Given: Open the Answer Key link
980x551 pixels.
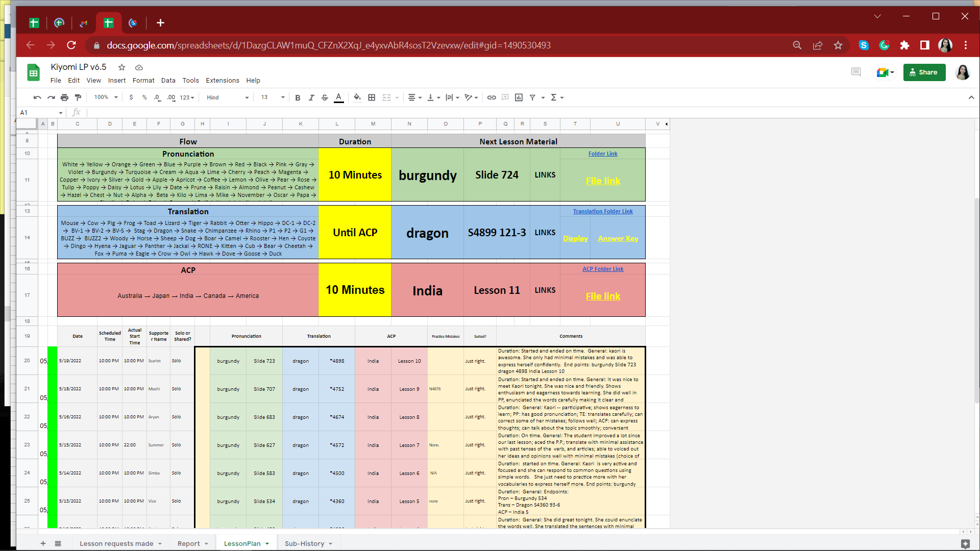Looking at the screenshot, I should [x=618, y=238].
